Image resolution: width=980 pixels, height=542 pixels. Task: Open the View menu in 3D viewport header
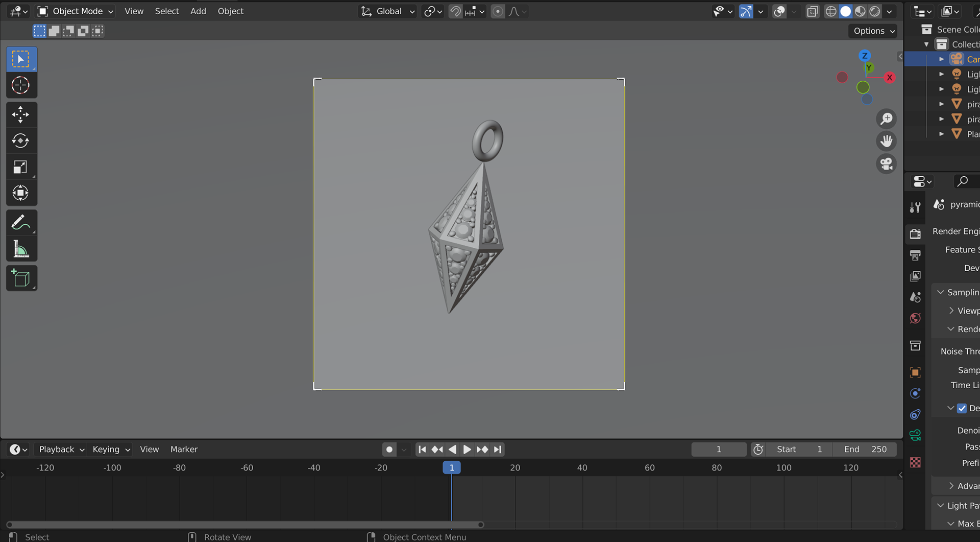click(x=134, y=11)
